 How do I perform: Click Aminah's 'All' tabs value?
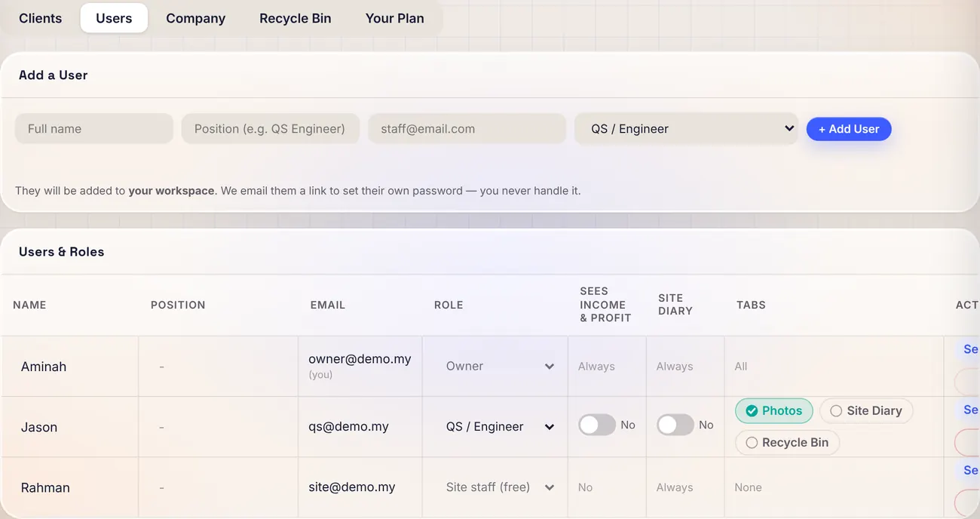741,366
